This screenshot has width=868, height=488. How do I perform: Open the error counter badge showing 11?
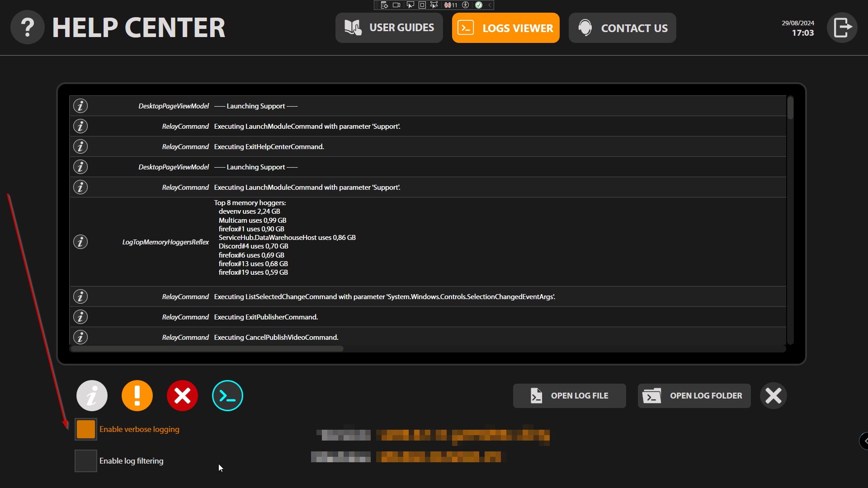tap(450, 5)
